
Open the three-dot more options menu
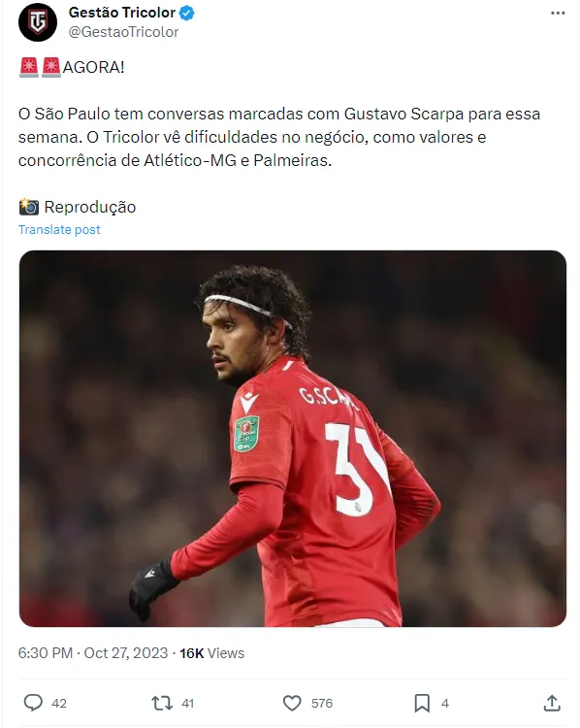click(x=558, y=13)
